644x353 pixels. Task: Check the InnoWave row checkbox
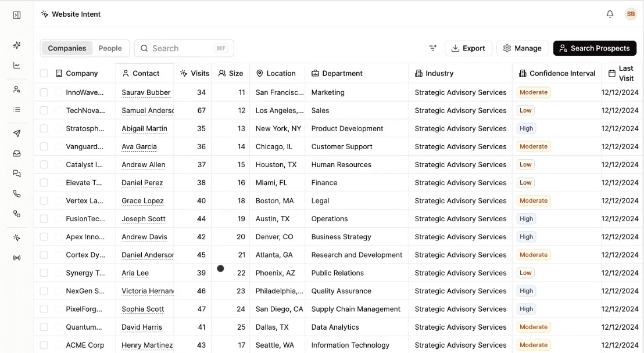[44, 92]
